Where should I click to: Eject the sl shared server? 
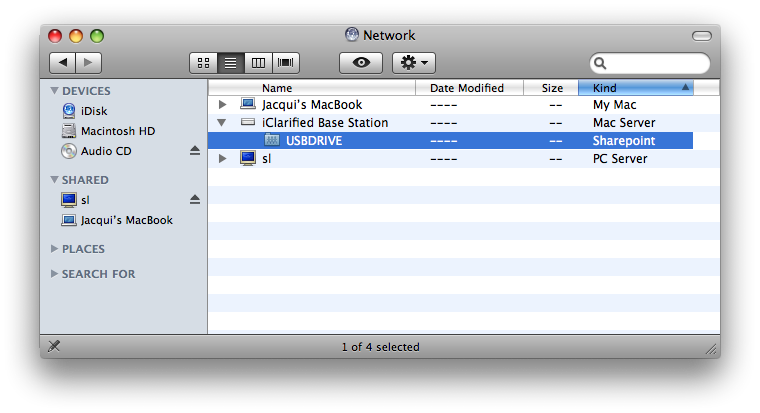tap(195, 200)
